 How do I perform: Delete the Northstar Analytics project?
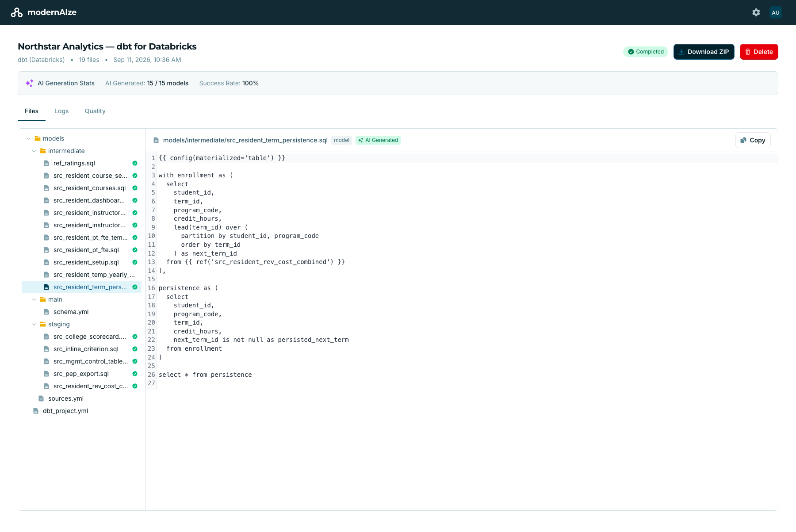pyautogui.click(x=759, y=52)
